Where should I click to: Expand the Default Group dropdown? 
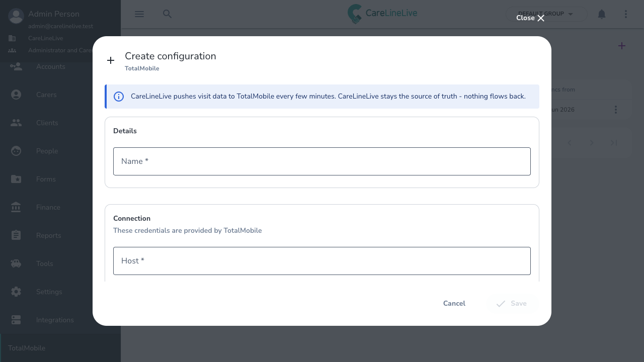point(546,14)
